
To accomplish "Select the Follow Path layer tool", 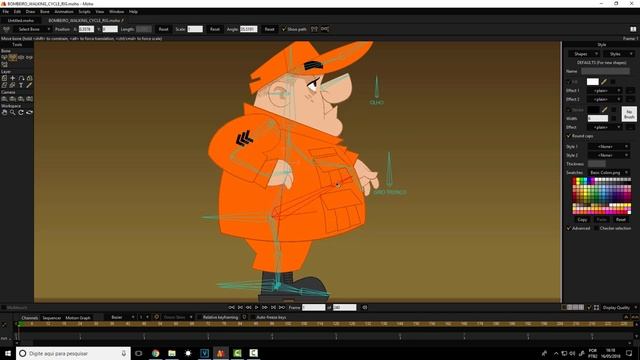I will click(21, 78).
